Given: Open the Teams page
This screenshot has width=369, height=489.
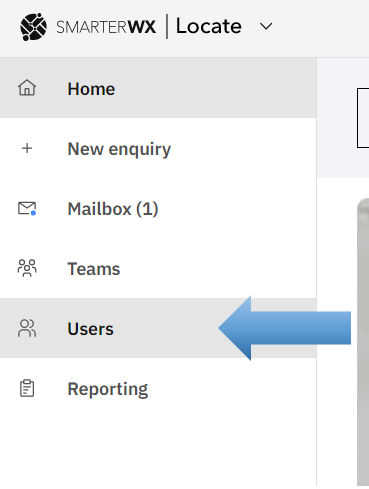Looking at the screenshot, I should click(x=158, y=268).
